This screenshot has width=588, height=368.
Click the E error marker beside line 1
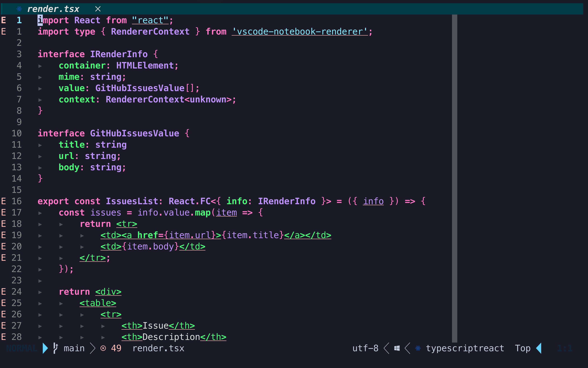tap(3, 20)
